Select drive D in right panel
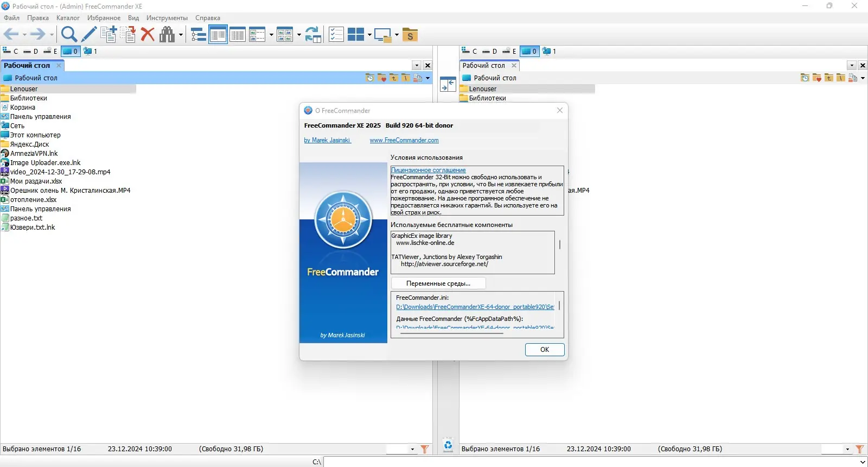868x467 pixels. [489, 51]
